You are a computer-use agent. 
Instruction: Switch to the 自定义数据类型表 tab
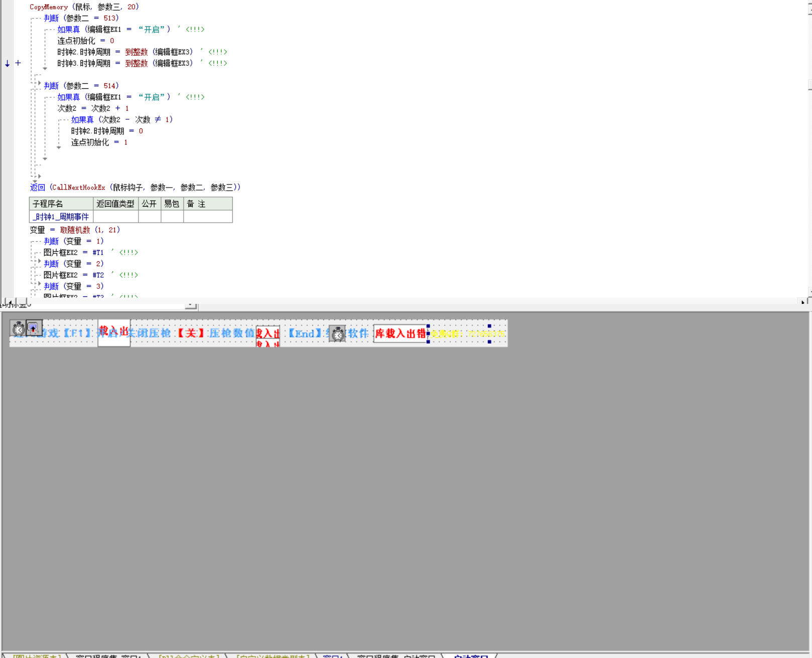(273, 656)
